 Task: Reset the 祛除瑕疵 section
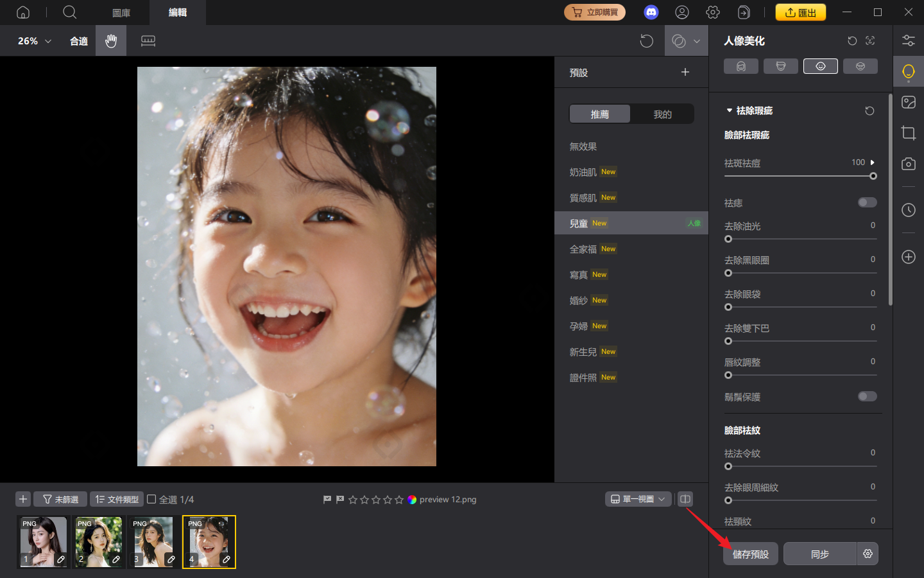[869, 110]
